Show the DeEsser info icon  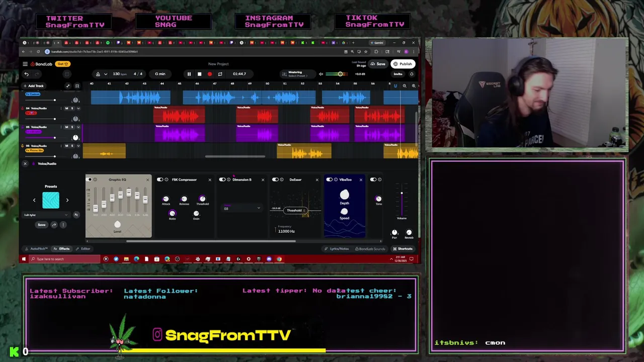(x=282, y=179)
